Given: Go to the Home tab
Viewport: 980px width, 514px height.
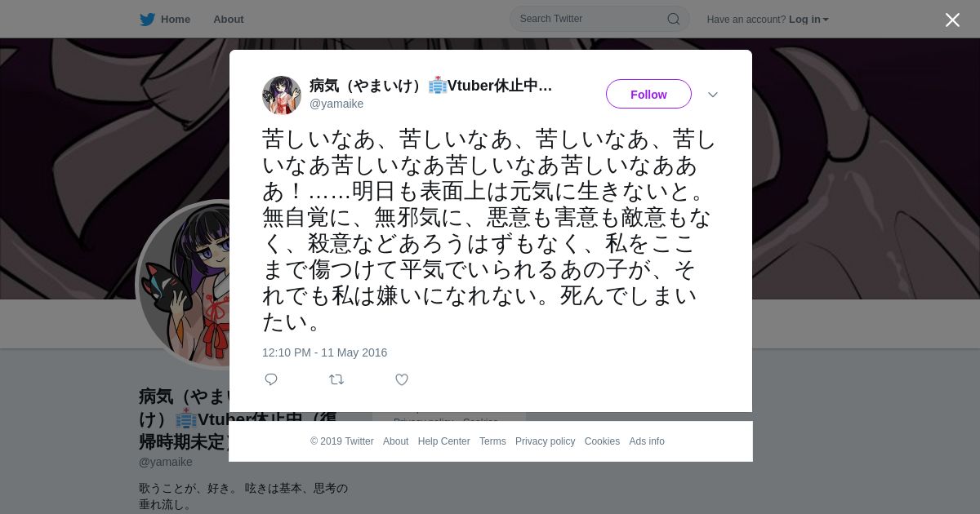Looking at the screenshot, I should pyautogui.click(x=165, y=20).
